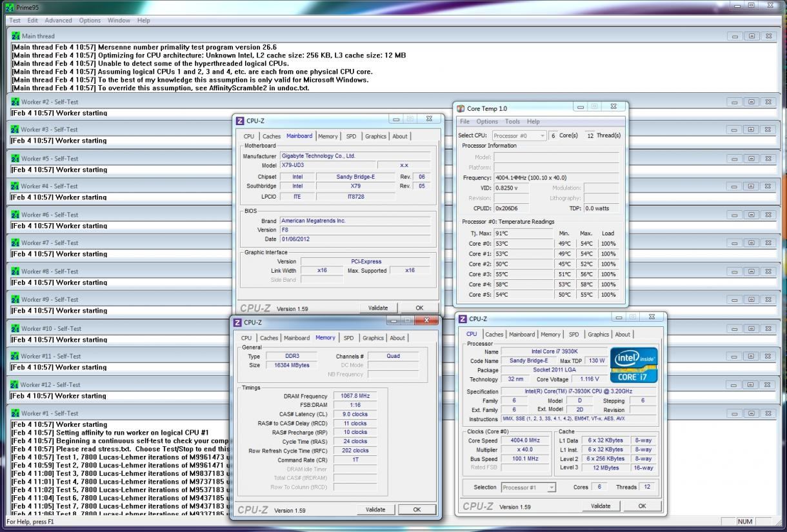787x532 pixels.
Task: Click the CPU-Z Mainboard window Z icon
Action: (240, 121)
